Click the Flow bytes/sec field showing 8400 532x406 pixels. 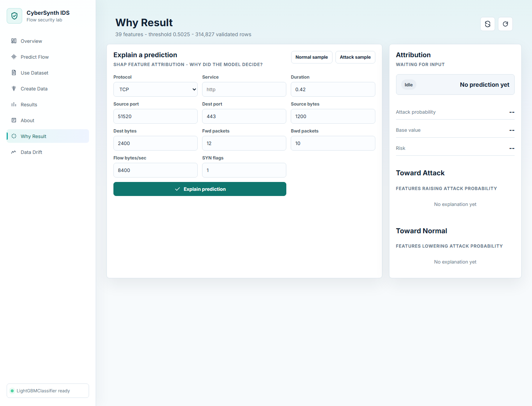156,170
